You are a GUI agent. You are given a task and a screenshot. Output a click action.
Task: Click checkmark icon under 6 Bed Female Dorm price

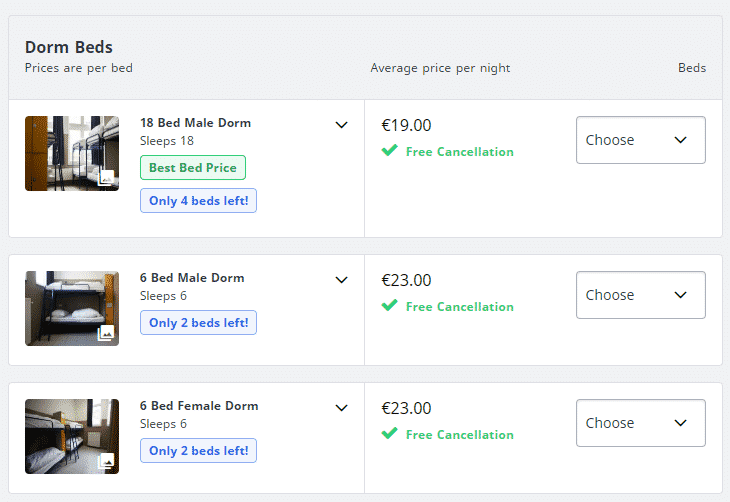tap(390, 434)
